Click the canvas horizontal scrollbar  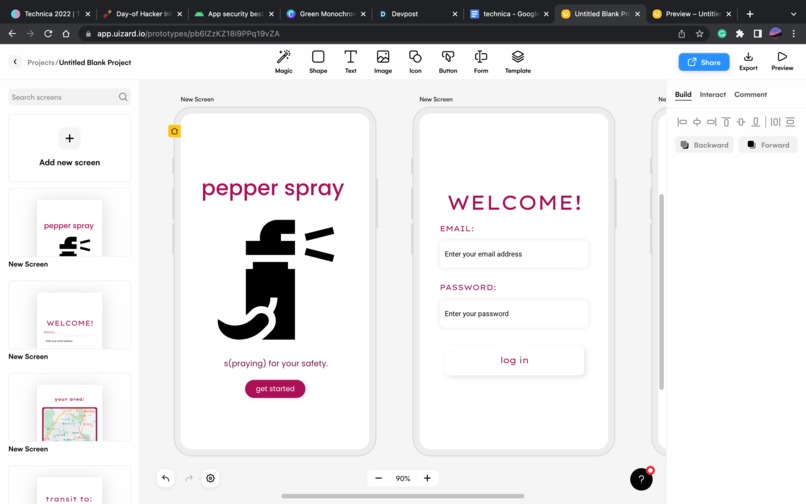[402, 496]
